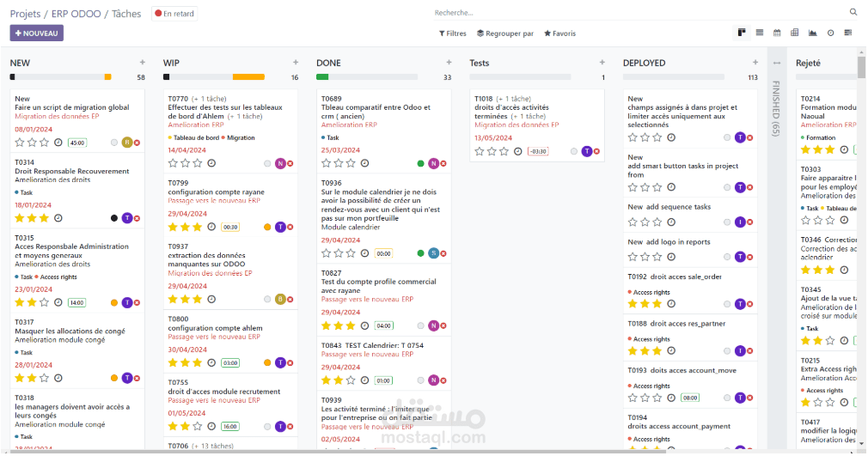Quick add task with plus in NEW column

pos(143,63)
